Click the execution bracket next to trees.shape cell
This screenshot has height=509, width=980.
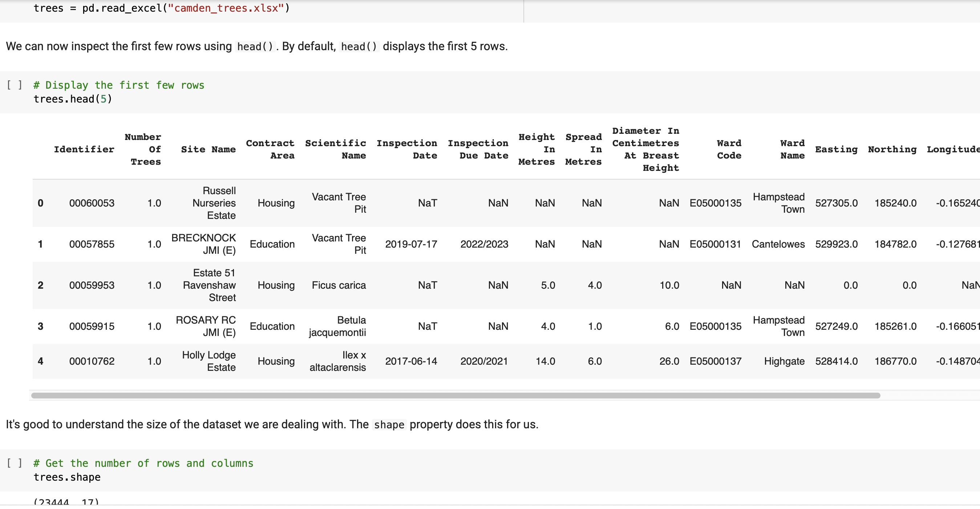pos(14,463)
